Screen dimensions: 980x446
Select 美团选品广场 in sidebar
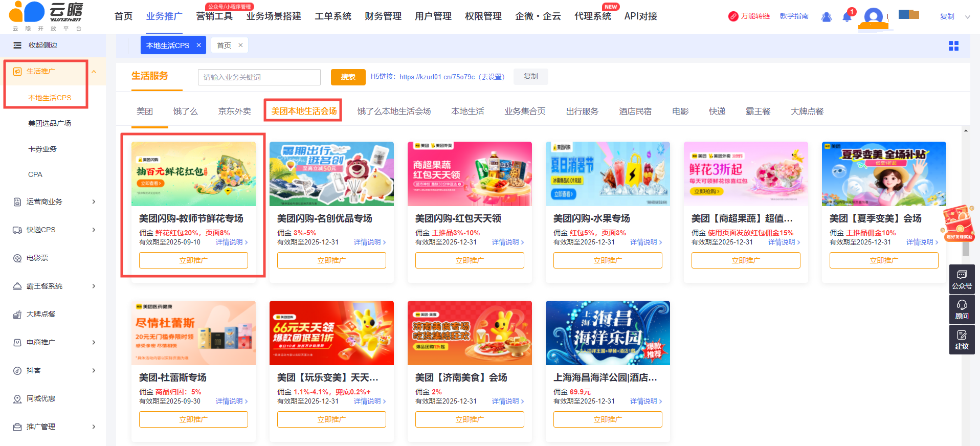click(50, 123)
